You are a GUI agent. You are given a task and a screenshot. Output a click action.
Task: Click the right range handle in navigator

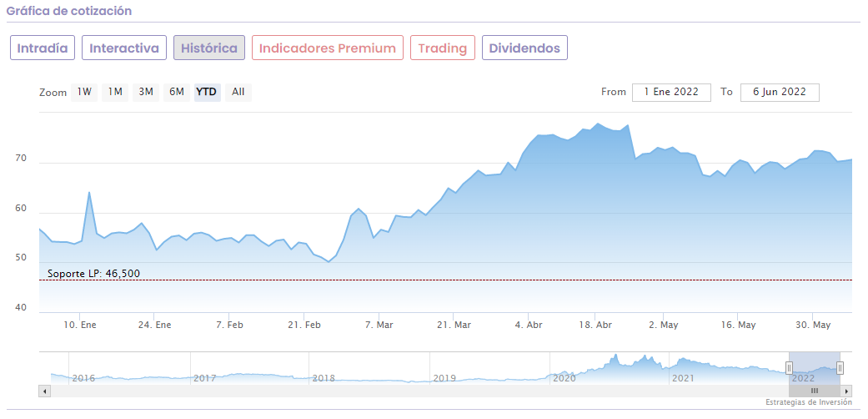pyautogui.click(x=840, y=367)
